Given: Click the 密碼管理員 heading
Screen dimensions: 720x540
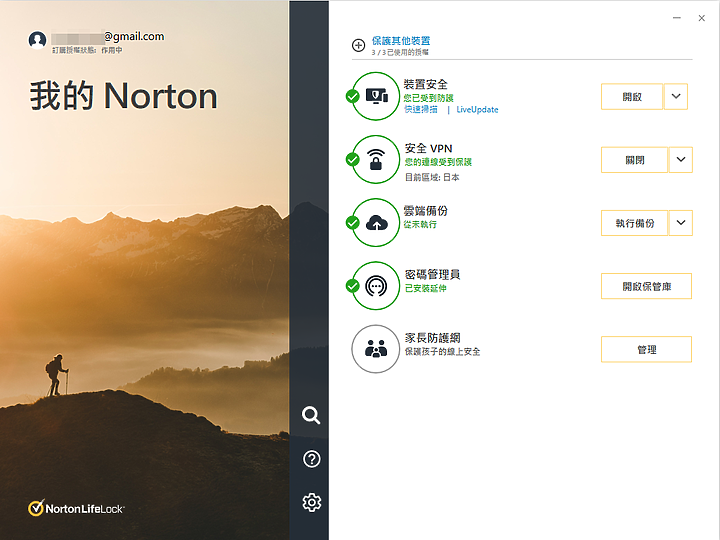Looking at the screenshot, I should pyautogui.click(x=432, y=275).
